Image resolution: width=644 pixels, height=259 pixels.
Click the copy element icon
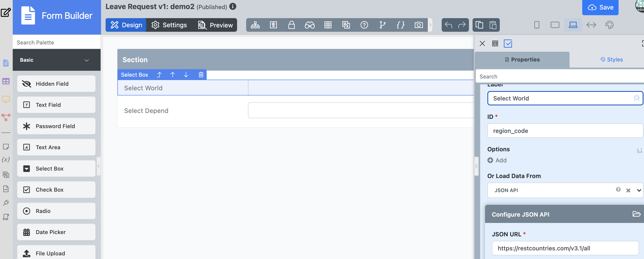pyautogui.click(x=479, y=25)
